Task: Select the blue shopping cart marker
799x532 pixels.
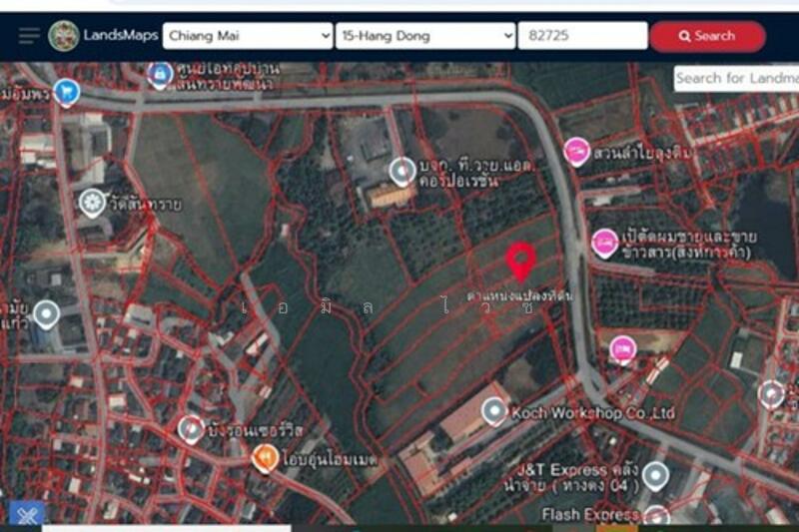Action: [67, 92]
